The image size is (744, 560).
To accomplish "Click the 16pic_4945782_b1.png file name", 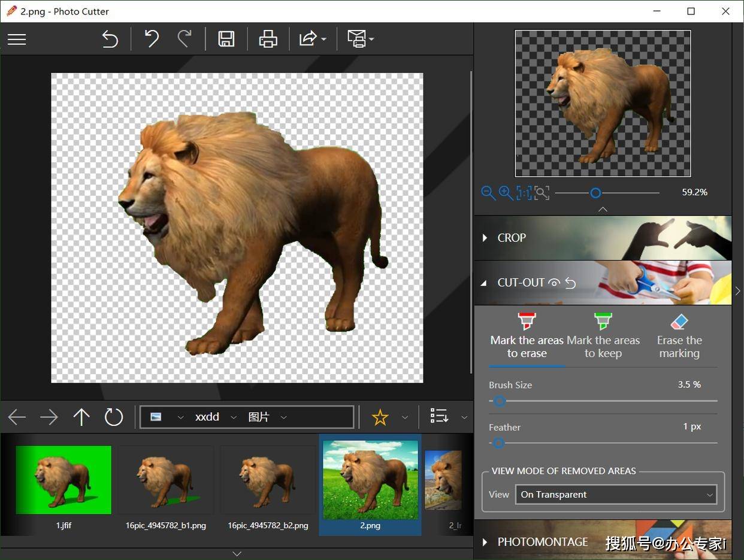I will click(x=165, y=525).
